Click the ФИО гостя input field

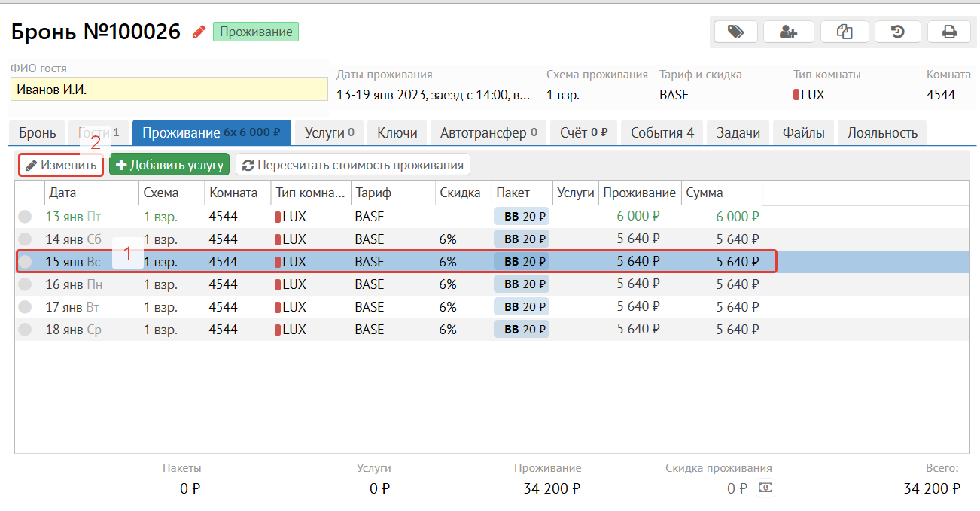coord(169,89)
